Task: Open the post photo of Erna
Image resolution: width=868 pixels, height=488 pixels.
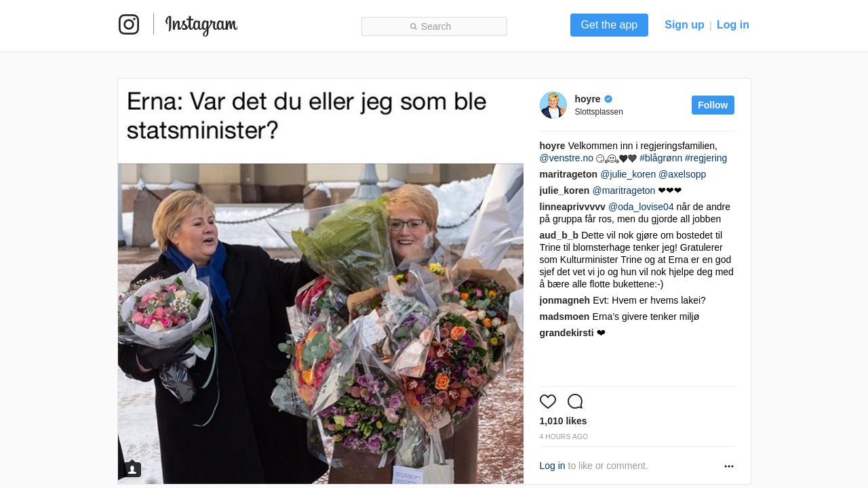Action: (x=321, y=281)
